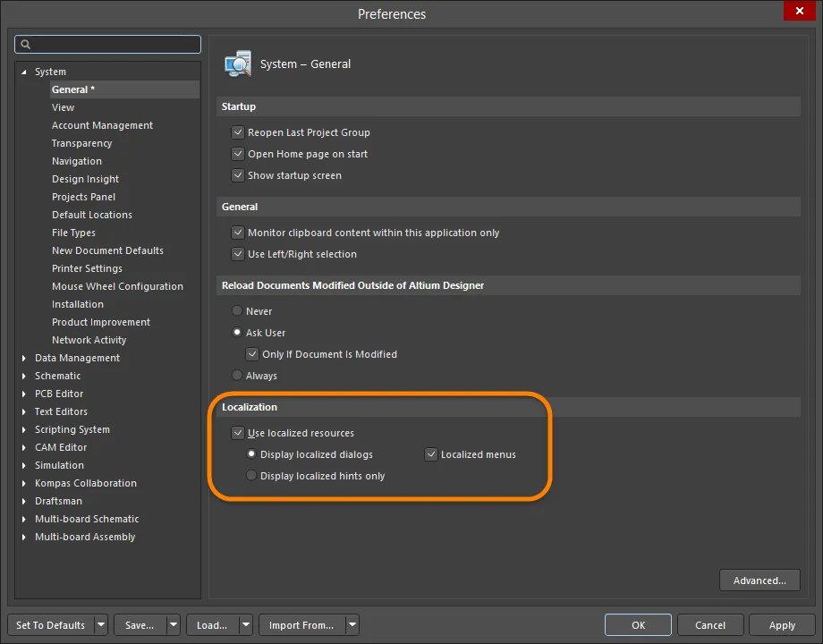Screen dimensions: 823x644
Task: Open the Projects Panel page
Action: (83, 197)
